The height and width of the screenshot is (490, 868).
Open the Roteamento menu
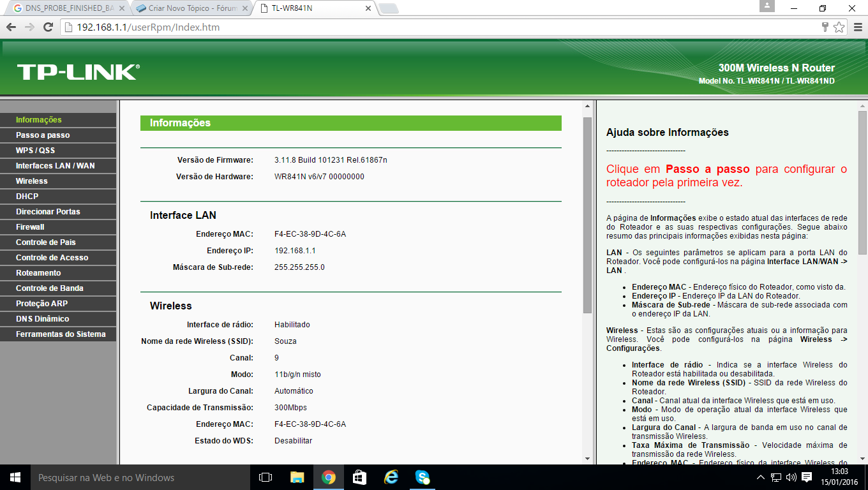pos(58,273)
